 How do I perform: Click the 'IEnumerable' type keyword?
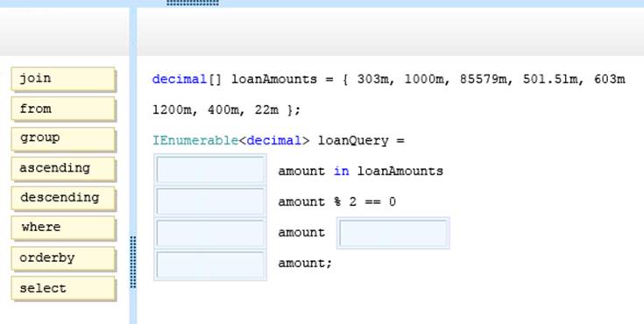click(195, 140)
